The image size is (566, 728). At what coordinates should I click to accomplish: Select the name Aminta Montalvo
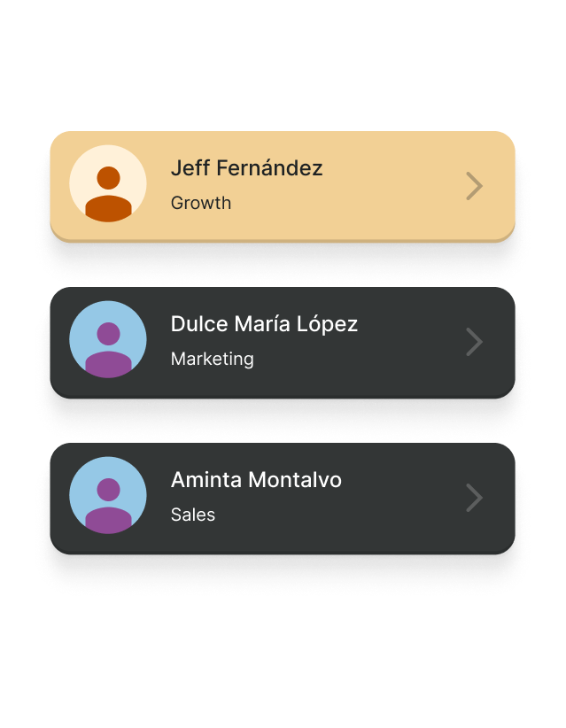pos(256,480)
